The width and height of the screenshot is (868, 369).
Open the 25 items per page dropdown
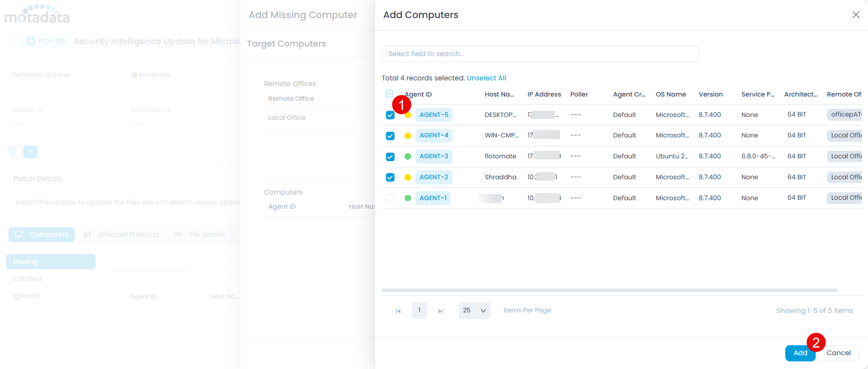pos(474,311)
